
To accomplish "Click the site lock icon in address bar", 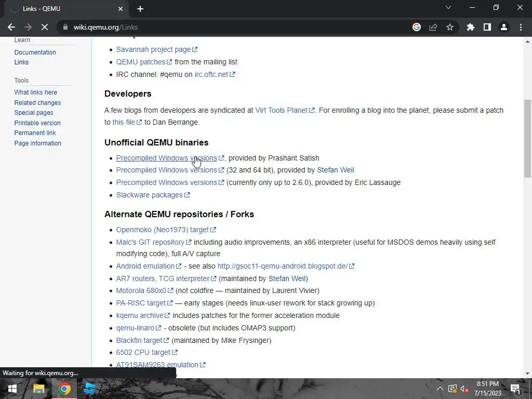I will coord(65,27).
